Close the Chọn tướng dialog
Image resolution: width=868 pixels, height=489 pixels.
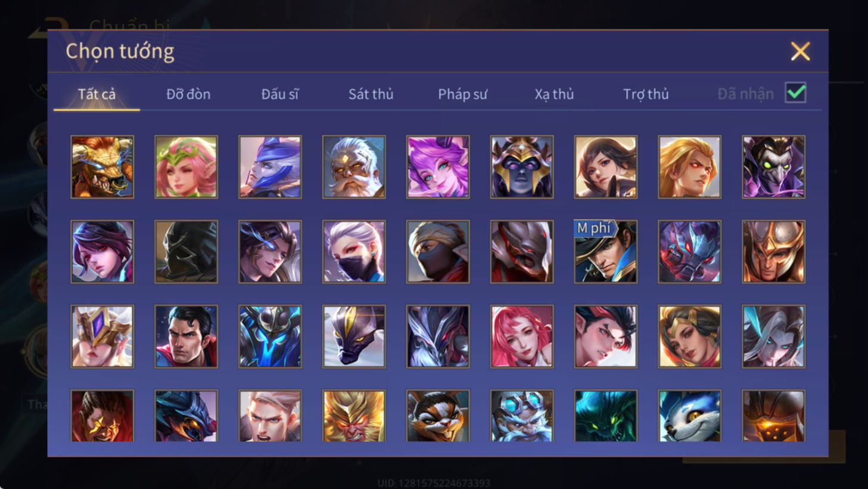[800, 51]
